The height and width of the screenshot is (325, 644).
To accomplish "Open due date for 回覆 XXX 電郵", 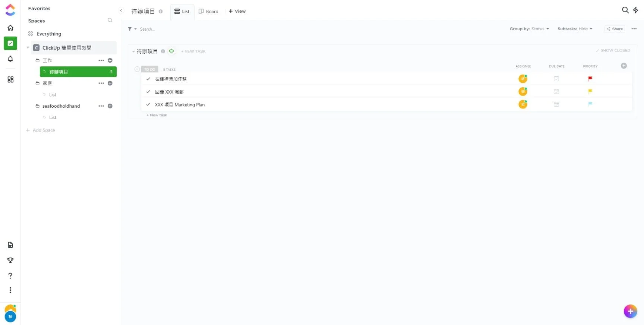I will coord(556,91).
